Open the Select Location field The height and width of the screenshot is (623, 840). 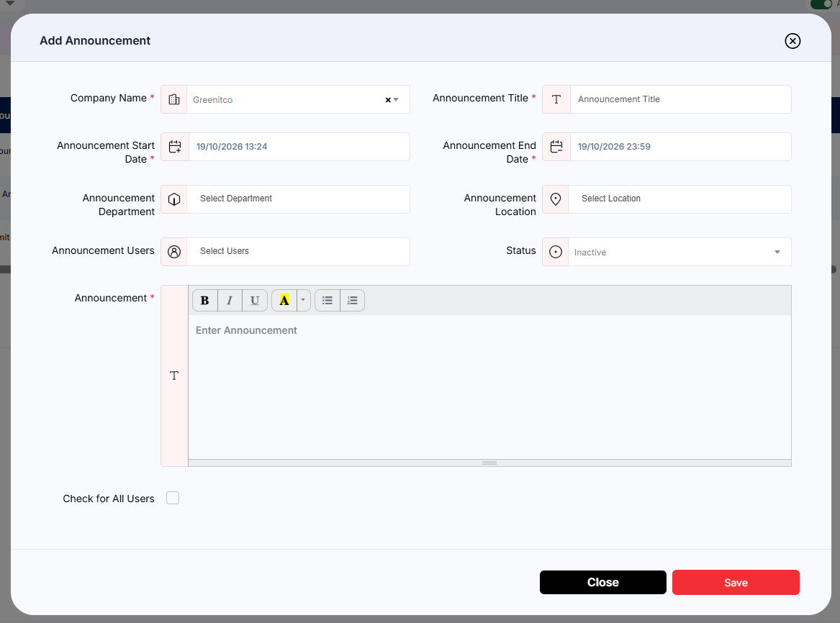pos(679,199)
